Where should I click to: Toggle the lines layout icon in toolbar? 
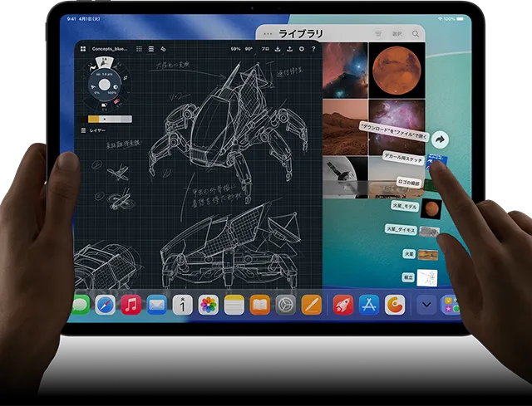(151, 49)
